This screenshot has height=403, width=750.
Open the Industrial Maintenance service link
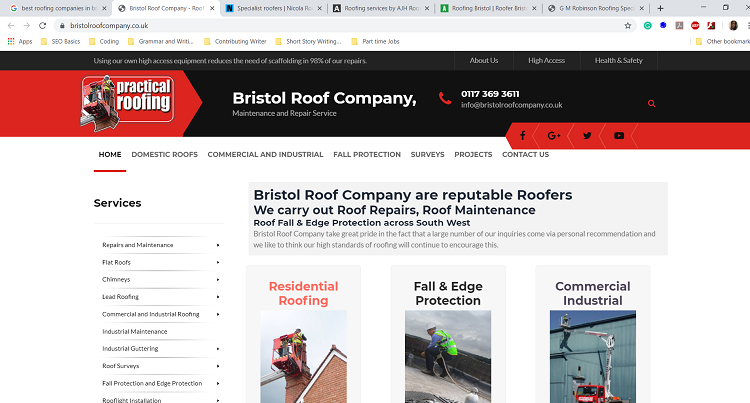(134, 332)
